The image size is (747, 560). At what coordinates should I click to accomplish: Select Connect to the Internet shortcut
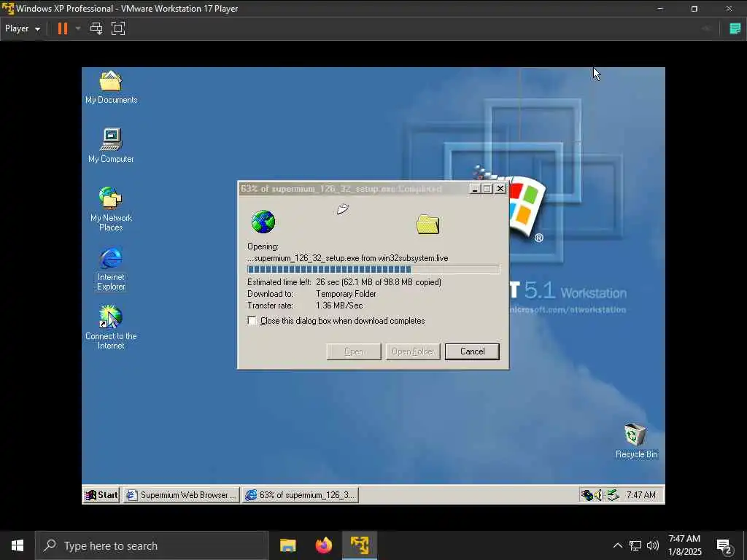coord(111,327)
